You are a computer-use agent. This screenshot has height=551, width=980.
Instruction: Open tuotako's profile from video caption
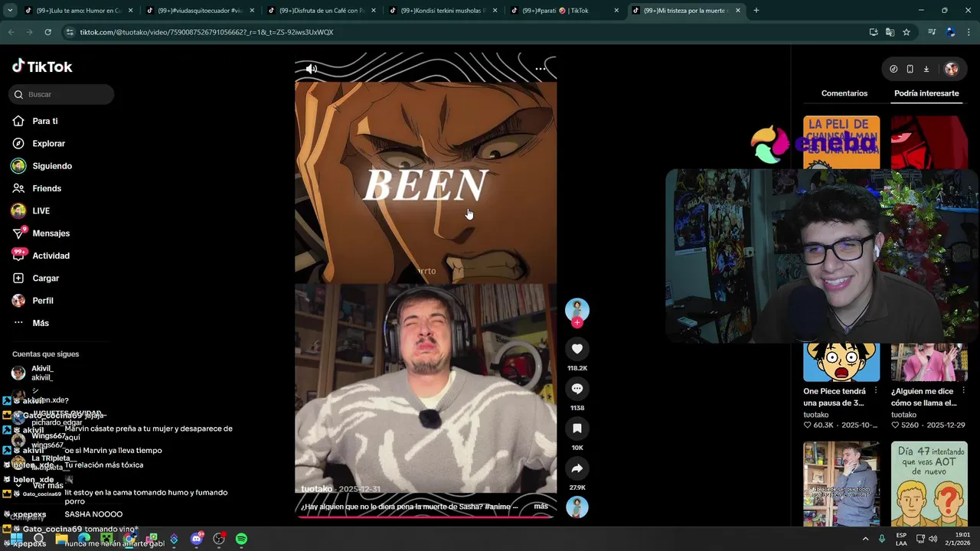coord(316,489)
